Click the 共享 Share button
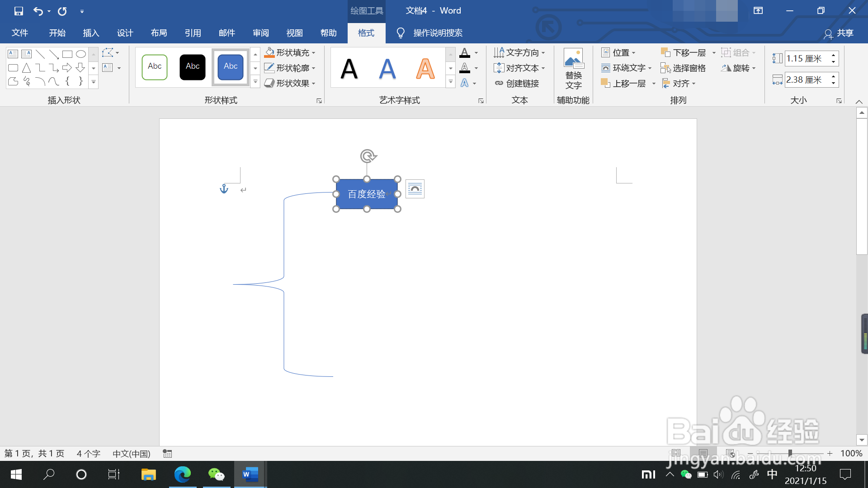The height and width of the screenshot is (488, 868). [x=839, y=33]
